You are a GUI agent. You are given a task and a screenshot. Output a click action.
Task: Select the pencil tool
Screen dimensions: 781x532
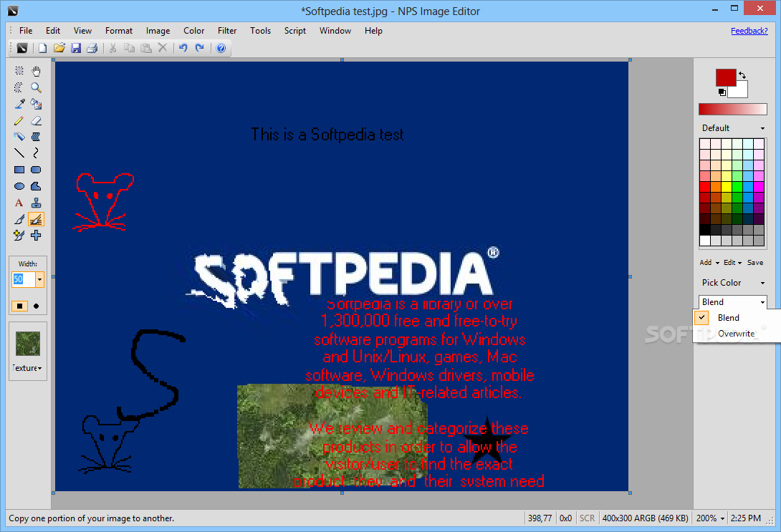(x=19, y=120)
